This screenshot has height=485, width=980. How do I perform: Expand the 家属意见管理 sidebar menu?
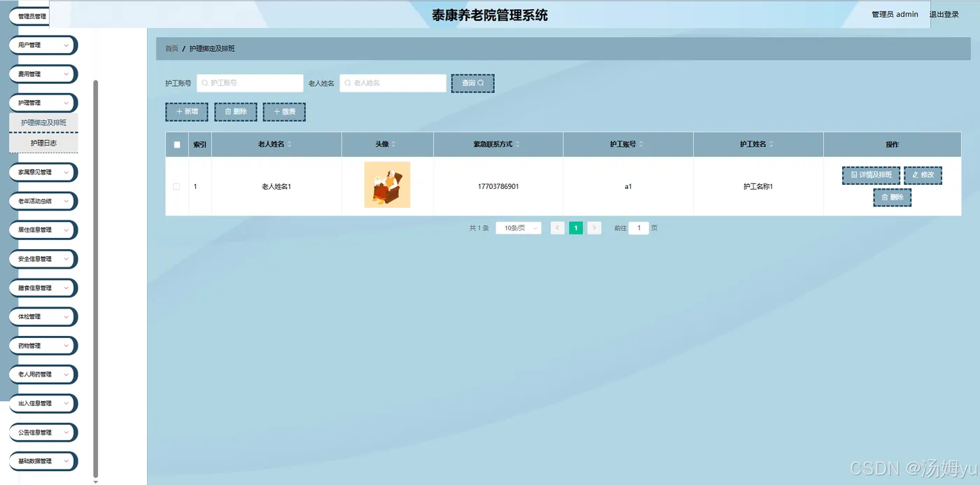tap(43, 172)
